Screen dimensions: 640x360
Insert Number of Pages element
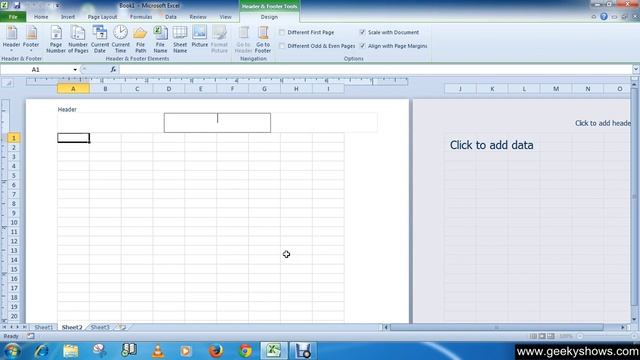click(78, 39)
